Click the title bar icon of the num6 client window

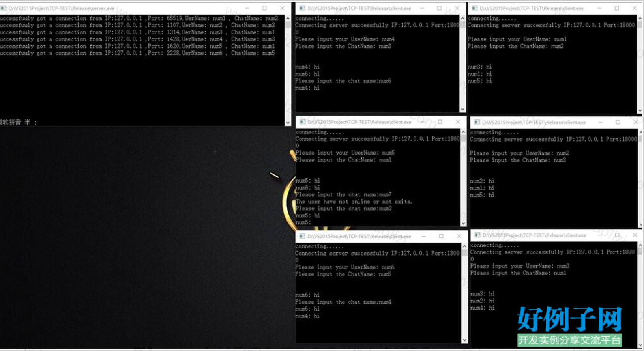[303, 236]
